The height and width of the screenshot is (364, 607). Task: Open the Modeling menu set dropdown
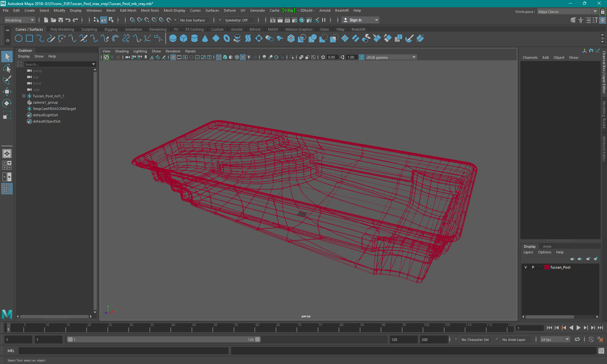tap(20, 20)
